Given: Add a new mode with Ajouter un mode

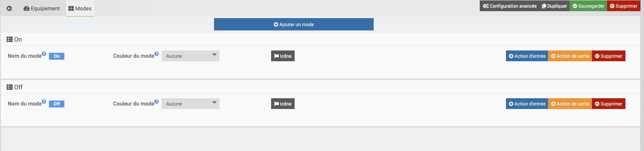Looking at the screenshot, I should pyautogui.click(x=294, y=24).
